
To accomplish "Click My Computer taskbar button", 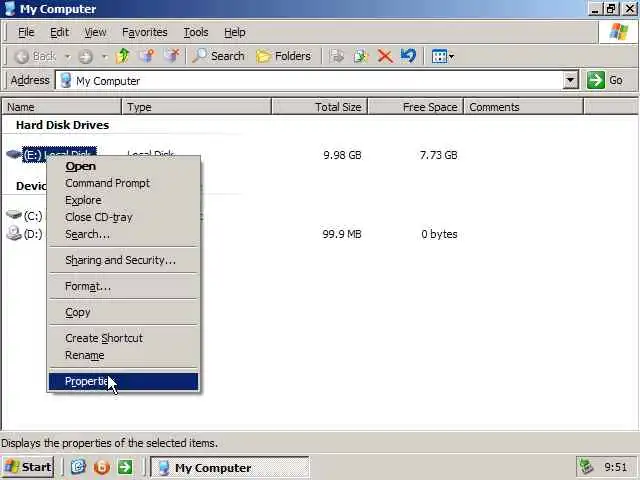I will [230, 467].
